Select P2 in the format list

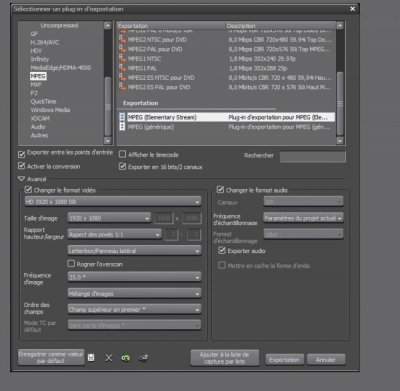tap(34, 93)
